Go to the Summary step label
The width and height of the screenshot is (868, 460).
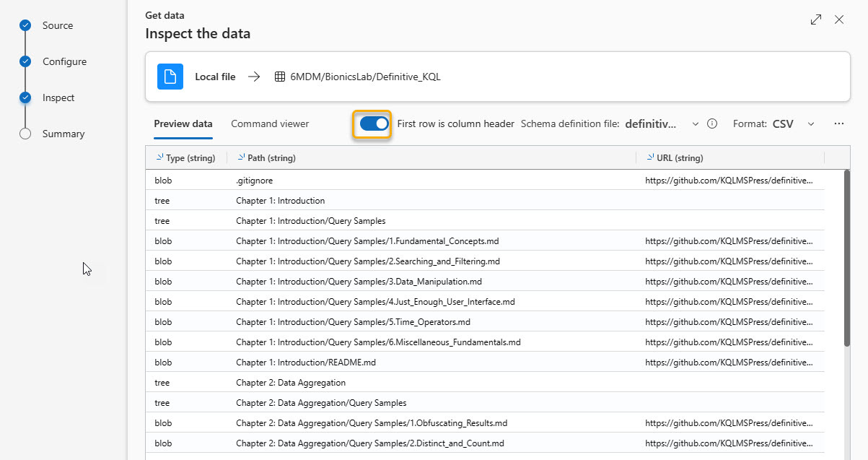(x=63, y=134)
